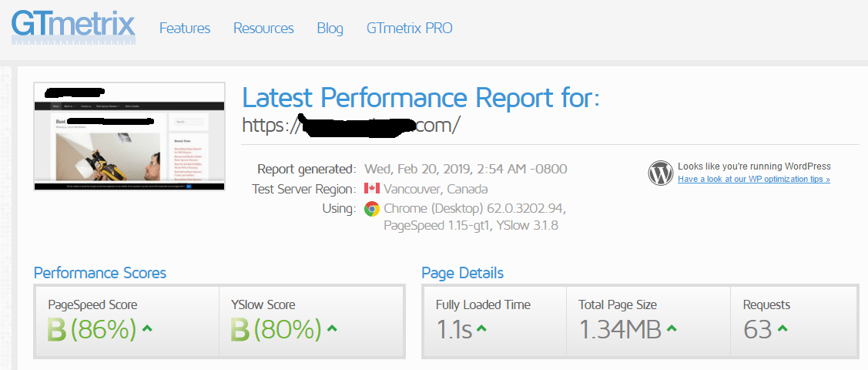Click the Requests 63 value
The height and width of the screenshot is (370, 868).
758,330
